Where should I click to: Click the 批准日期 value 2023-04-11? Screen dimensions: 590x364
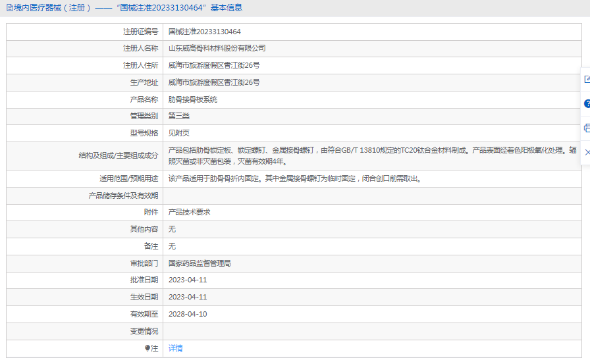pyautogui.click(x=188, y=280)
